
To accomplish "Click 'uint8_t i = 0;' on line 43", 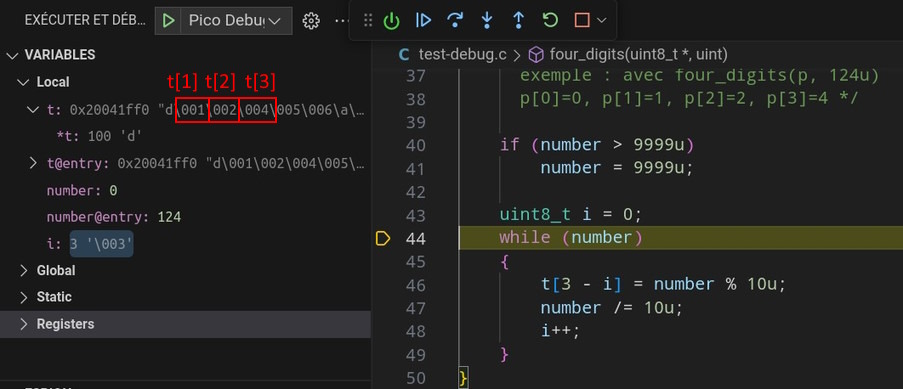I will [x=570, y=214].
